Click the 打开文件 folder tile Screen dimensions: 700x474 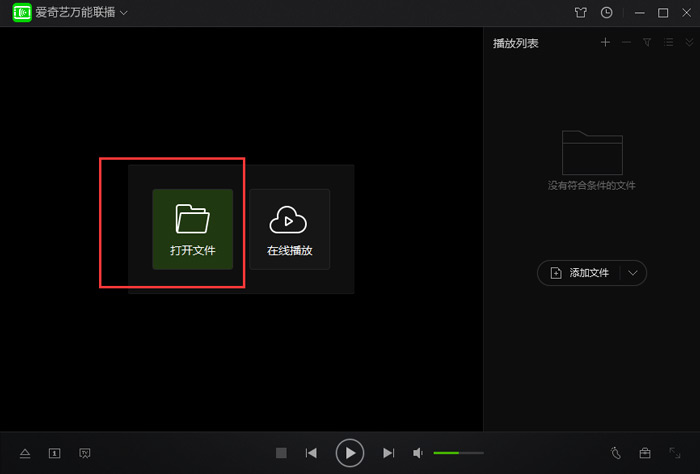(x=192, y=229)
